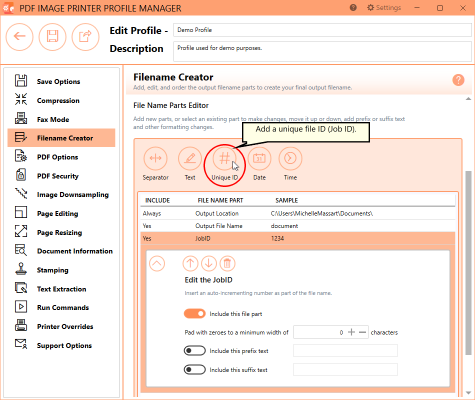Click the INCLUDE column header

158,200
